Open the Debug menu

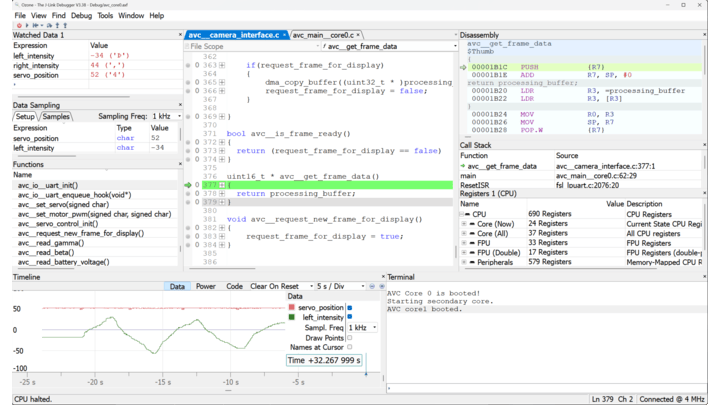[81, 16]
